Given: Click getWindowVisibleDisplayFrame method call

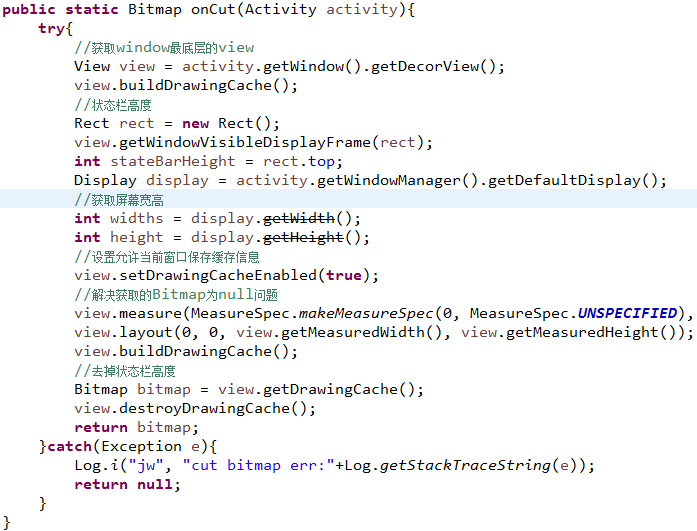Looking at the screenshot, I should tap(245, 143).
